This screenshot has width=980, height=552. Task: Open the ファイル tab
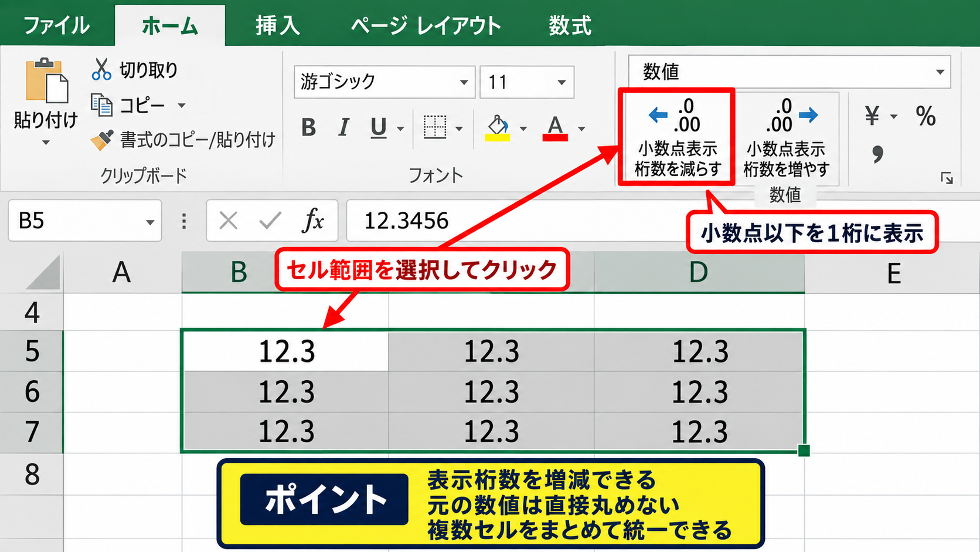point(56,26)
